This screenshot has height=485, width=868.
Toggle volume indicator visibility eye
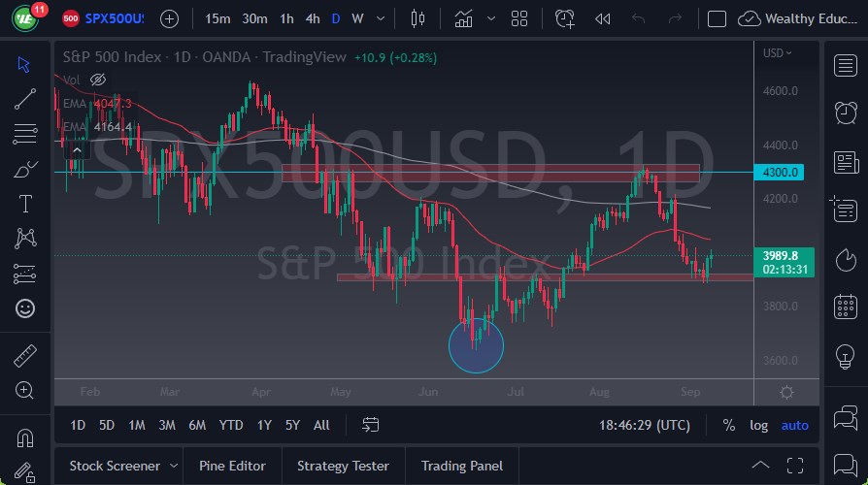coord(97,80)
